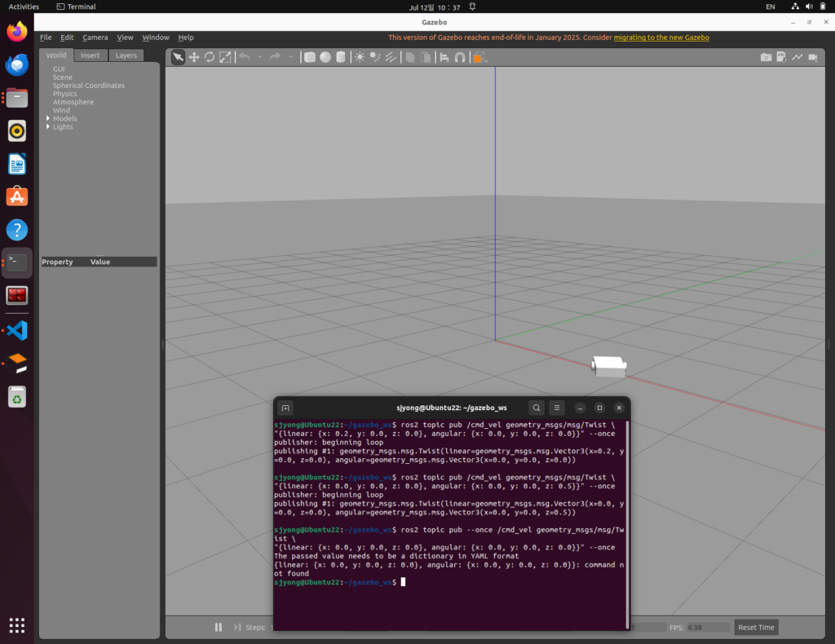Open Firefox from the dock

tap(17, 32)
